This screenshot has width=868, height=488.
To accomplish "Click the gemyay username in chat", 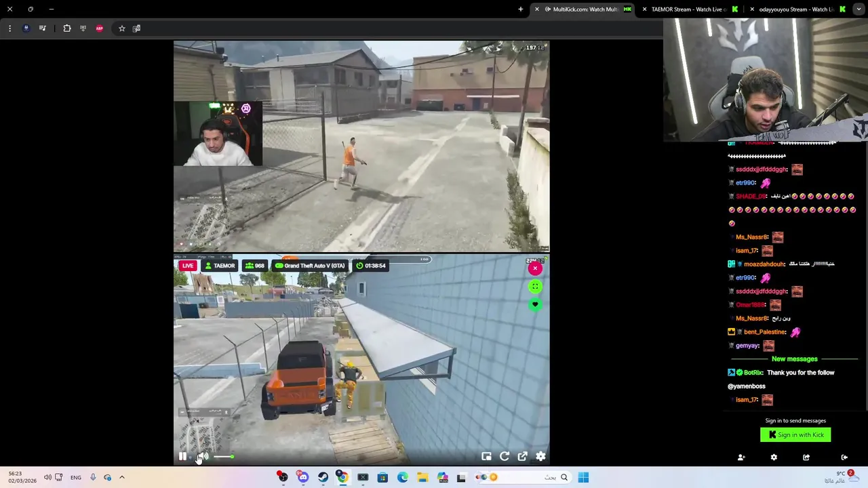I will tap(747, 346).
